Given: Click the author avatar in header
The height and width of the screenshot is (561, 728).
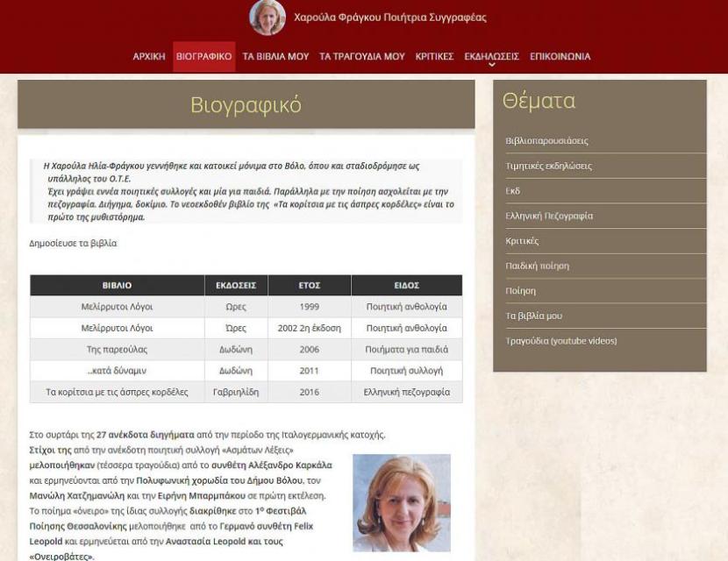Looking at the screenshot, I should pos(268,18).
